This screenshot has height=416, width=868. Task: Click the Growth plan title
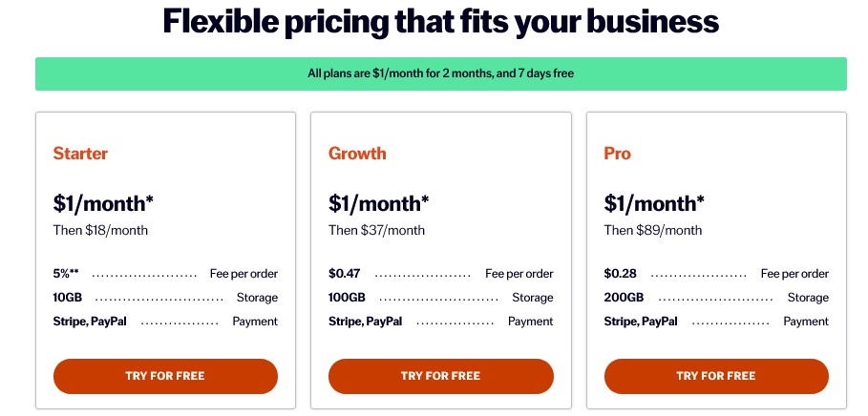[x=357, y=154]
